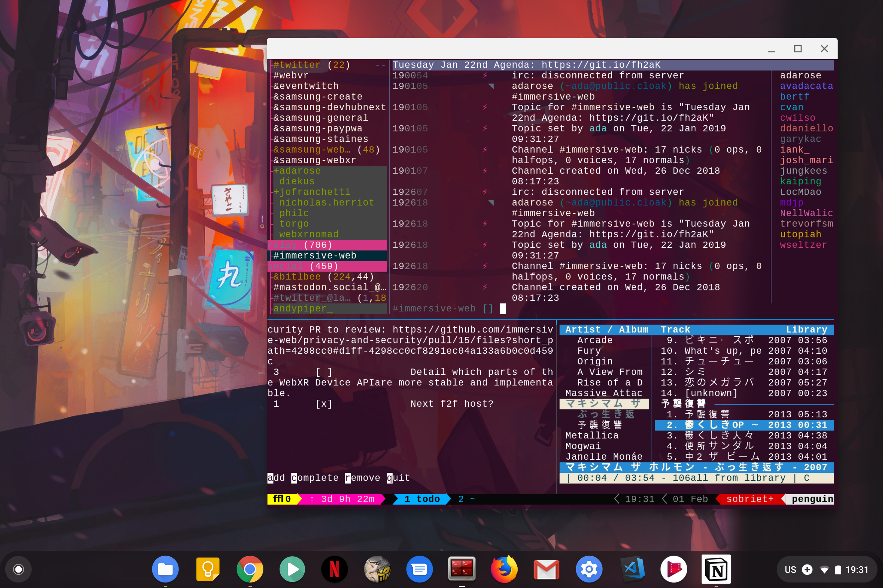Expand the Metallica artist entry
This screenshot has width=883, height=588.
tap(592, 435)
